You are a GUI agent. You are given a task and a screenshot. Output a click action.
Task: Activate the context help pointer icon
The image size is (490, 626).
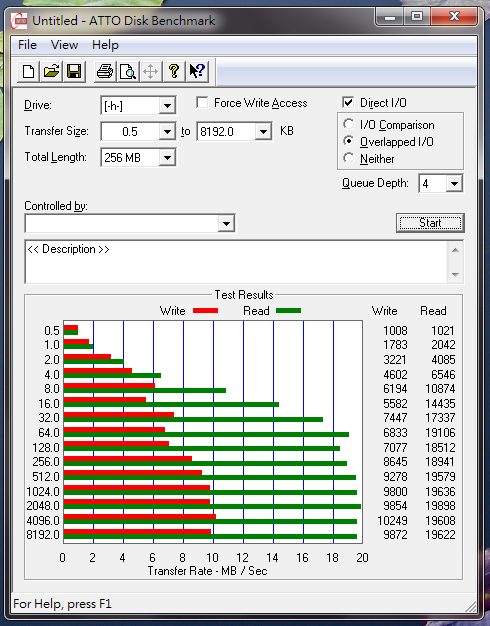(x=197, y=72)
